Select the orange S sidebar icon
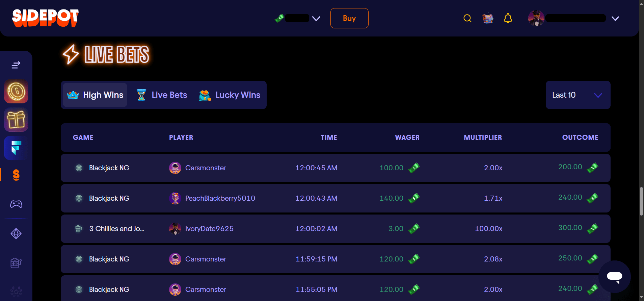This screenshot has height=301, width=644. 16,175
